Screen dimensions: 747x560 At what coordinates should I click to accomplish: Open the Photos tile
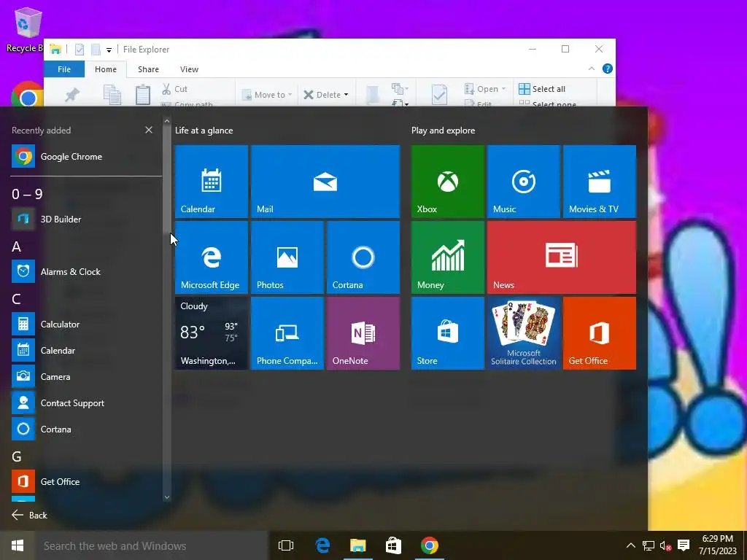pyautogui.click(x=287, y=257)
